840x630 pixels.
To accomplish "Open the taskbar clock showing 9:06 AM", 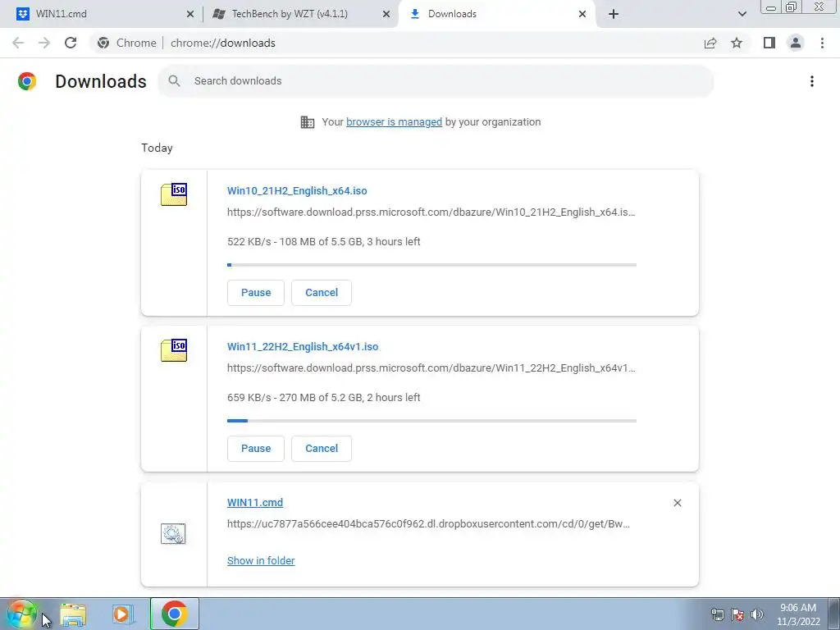I will click(x=798, y=614).
